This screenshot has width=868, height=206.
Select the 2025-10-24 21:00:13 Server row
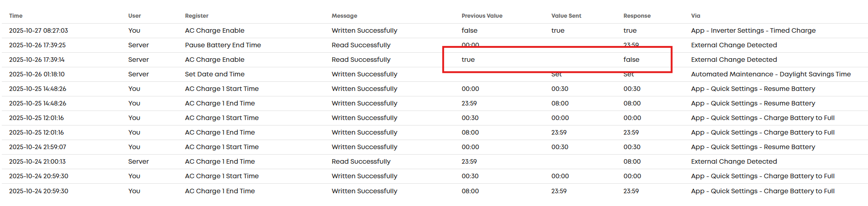[435, 161]
